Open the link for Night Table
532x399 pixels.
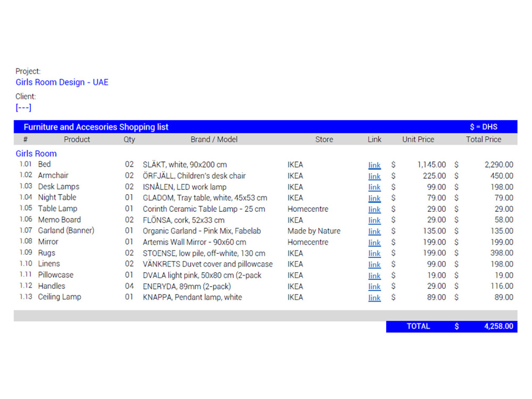point(374,198)
